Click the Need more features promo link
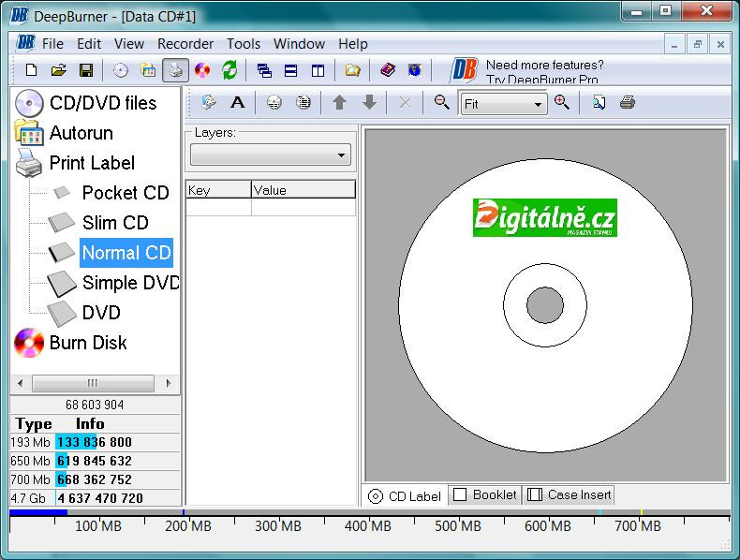Image resolution: width=740 pixels, height=560 pixels. (544, 72)
